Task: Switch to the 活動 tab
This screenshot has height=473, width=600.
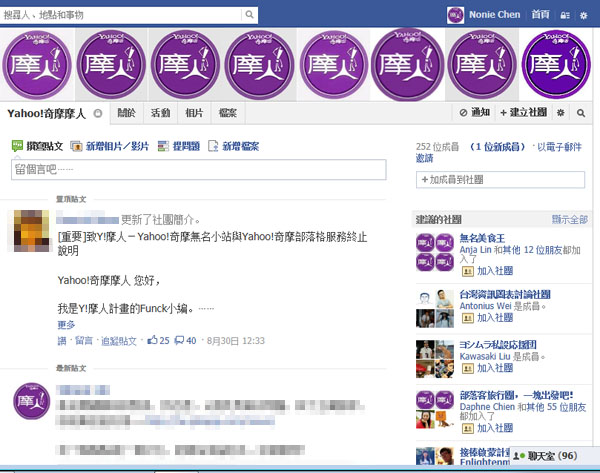Action: pos(160,113)
